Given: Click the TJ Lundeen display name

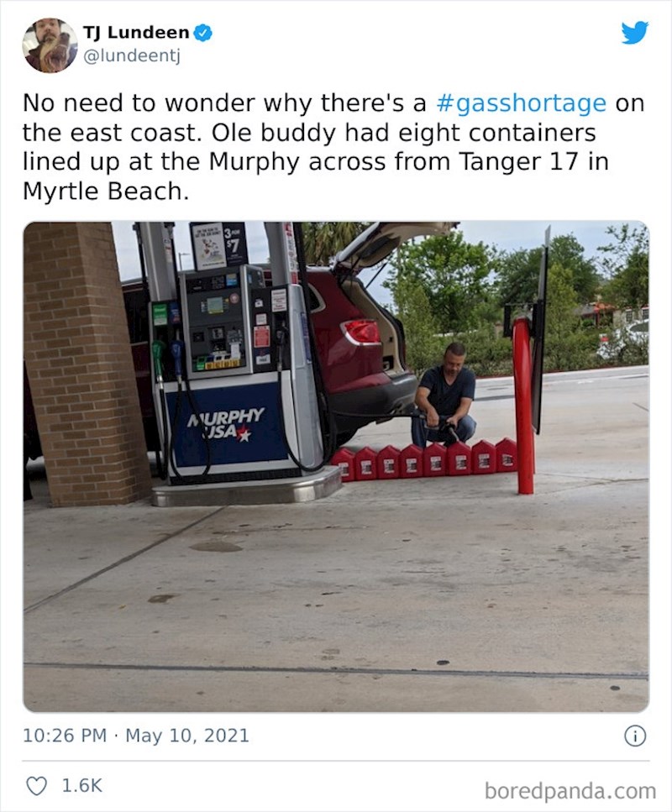Looking at the screenshot, I should click(136, 33).
